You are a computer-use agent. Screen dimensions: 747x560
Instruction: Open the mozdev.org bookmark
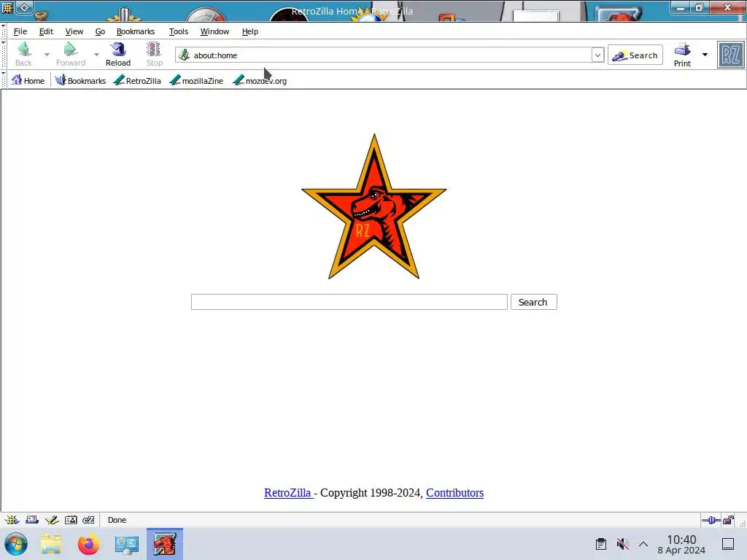pos(260,80)
